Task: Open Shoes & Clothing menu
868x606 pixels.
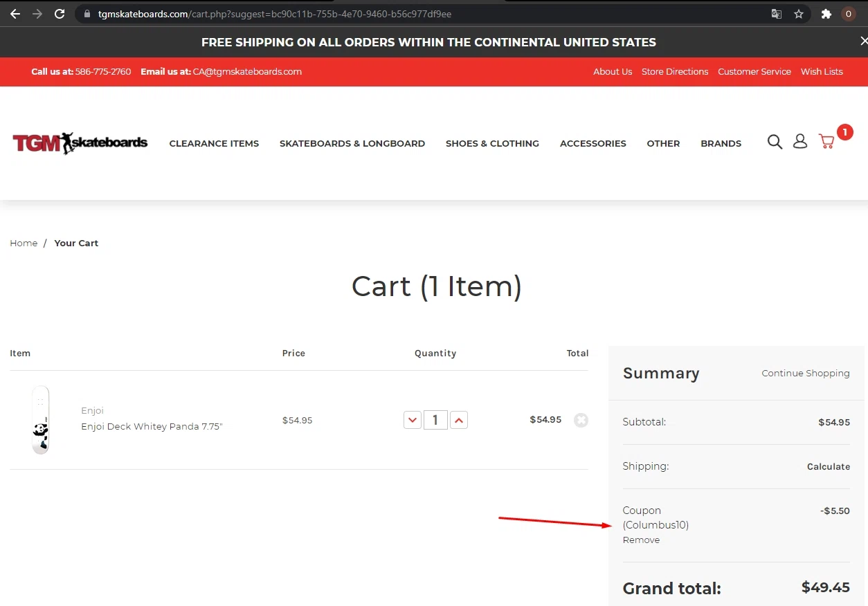Action: tap(492, 143)
